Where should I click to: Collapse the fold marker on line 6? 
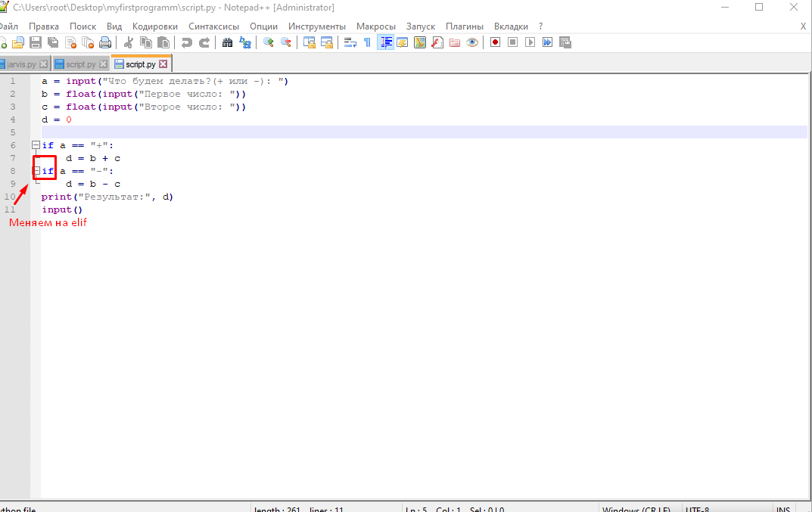coord(36,145)
